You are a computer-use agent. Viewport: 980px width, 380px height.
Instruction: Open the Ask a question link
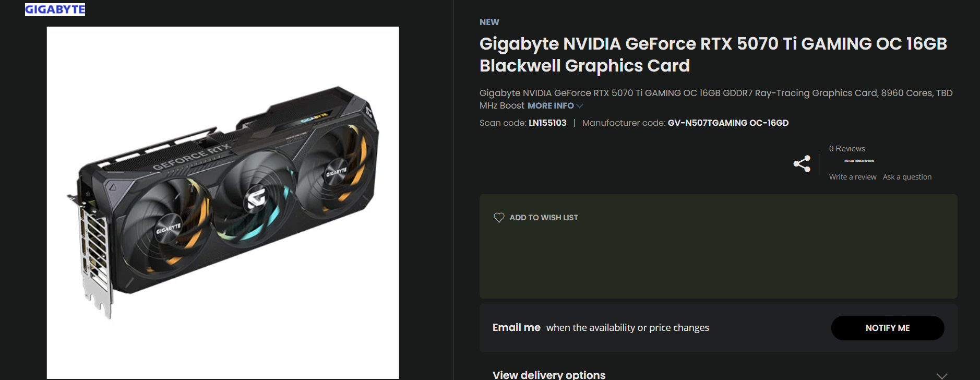[907, 177]
